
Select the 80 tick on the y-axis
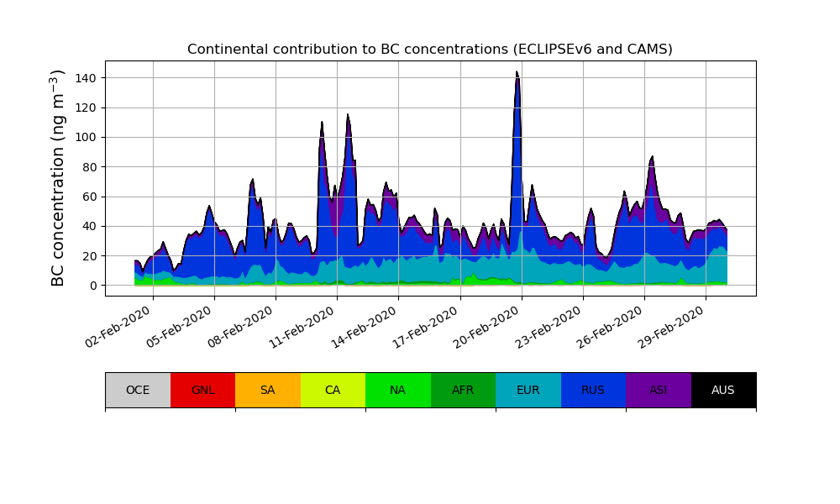(x=91, y=167)
